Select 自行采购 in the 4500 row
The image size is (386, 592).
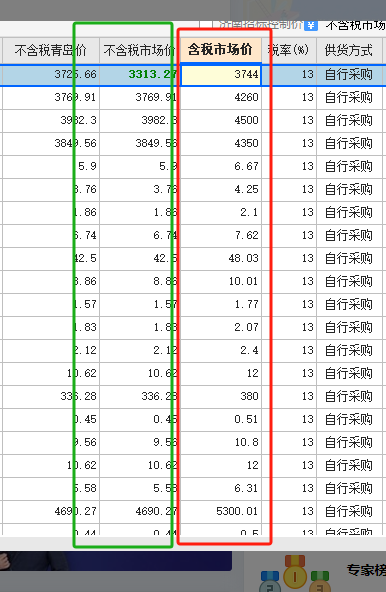pyautogui.click(x=349, y=121)
